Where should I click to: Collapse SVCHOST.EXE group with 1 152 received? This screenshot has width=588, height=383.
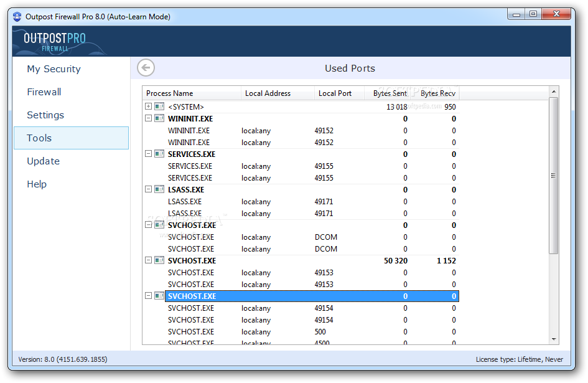tap(149, 260)
